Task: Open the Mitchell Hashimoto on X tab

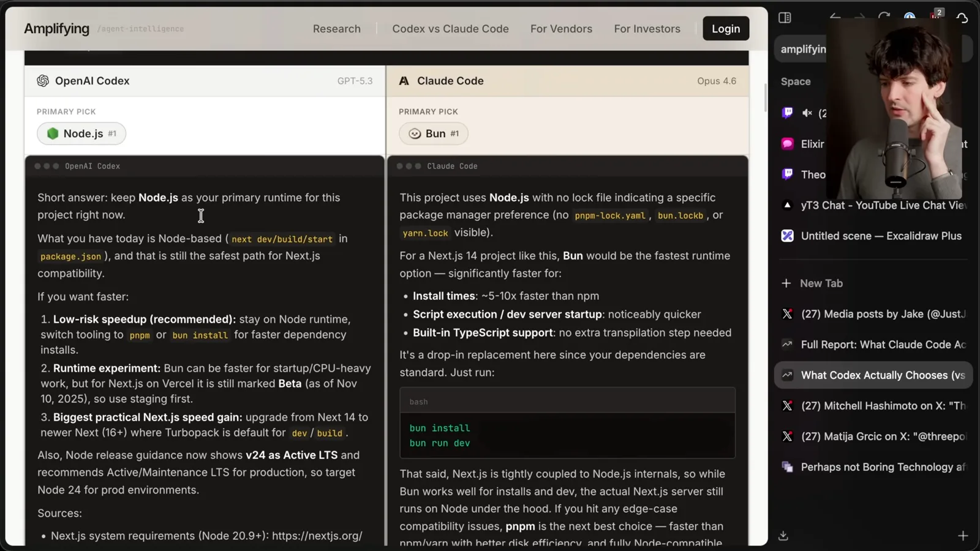Action: pos(874,406)
